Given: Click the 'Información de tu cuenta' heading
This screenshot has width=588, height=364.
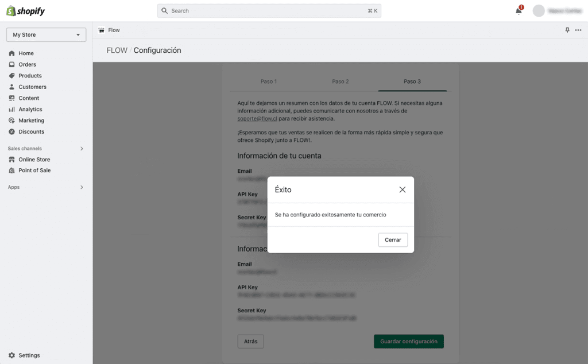Looking at the screenshot, I should (280, 156).
